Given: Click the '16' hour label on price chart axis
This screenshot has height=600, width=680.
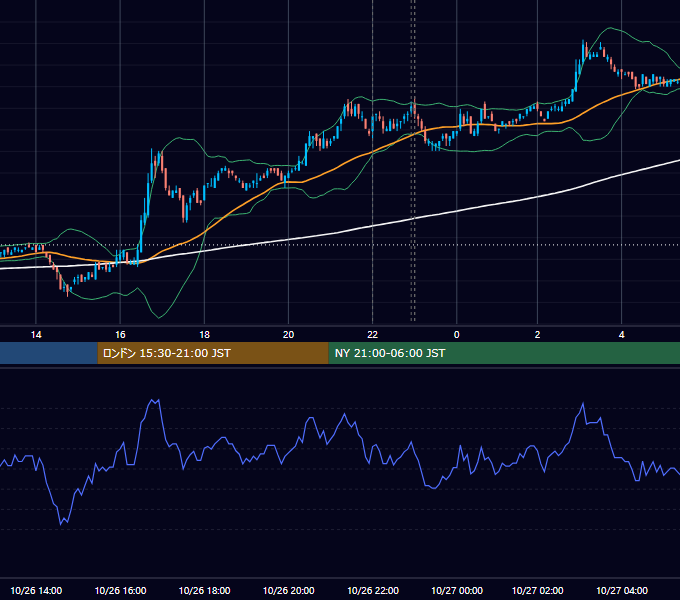Looking at the screenshot, I should click(x=120, y=335).
